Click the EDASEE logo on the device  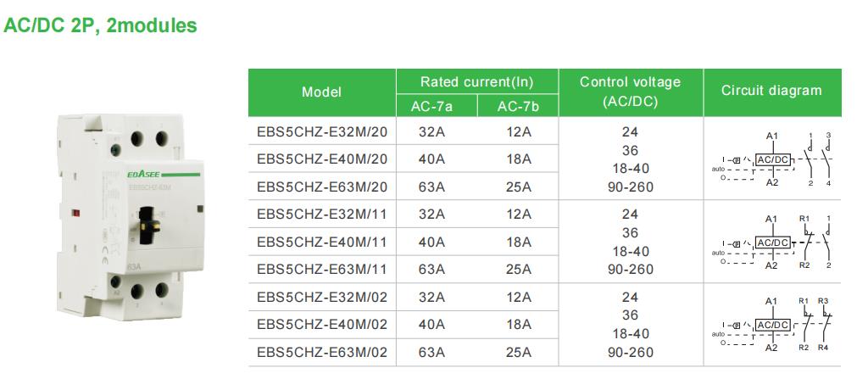pos(143,174)
